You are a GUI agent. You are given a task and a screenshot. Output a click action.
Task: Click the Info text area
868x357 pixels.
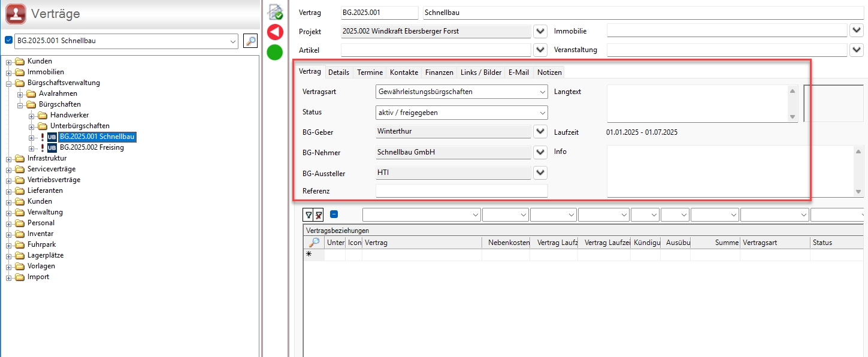[730, 171]
